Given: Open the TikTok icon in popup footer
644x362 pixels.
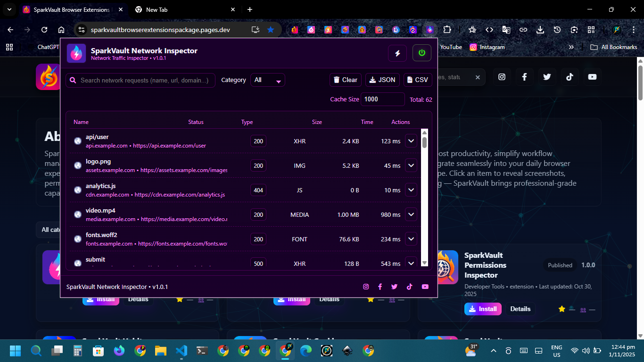Looking at the screenshot, I should (410, 287).
